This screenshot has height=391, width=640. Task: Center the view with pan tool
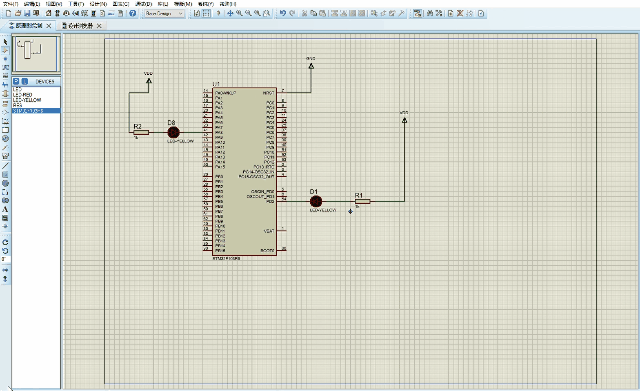click(230, 13)
